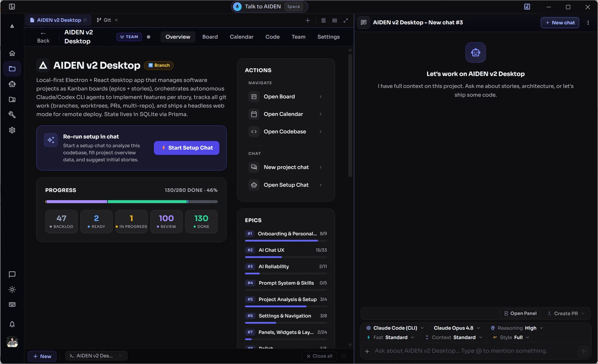
Task: Click Open Codebase action
Action: (x=286, y=131)
